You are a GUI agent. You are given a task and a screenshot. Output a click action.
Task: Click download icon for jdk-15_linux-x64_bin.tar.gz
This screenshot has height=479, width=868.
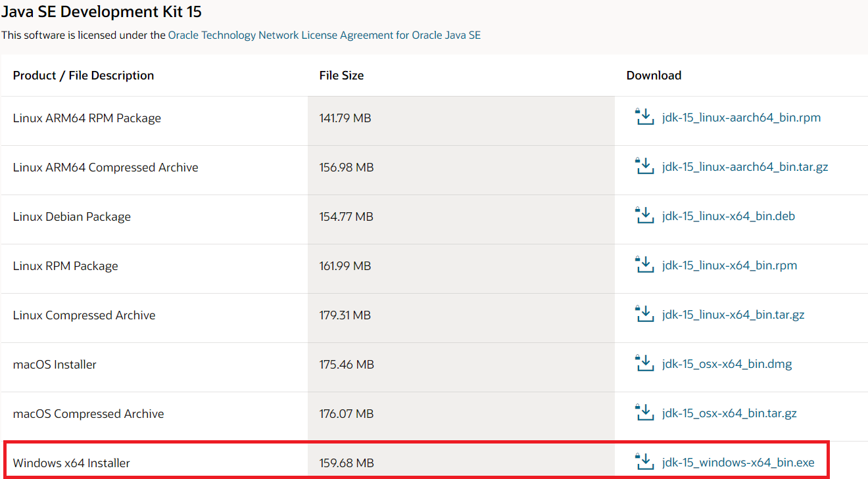(645, 314)
